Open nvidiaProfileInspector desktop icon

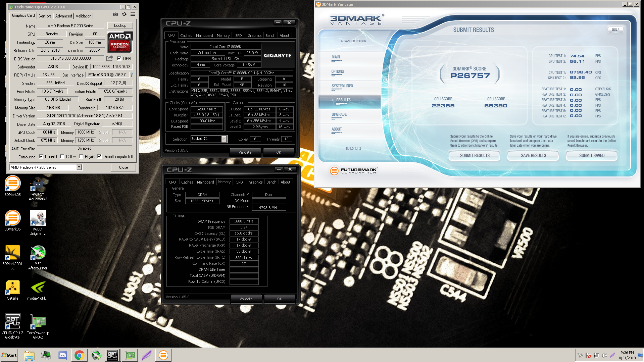coord(38,291)
